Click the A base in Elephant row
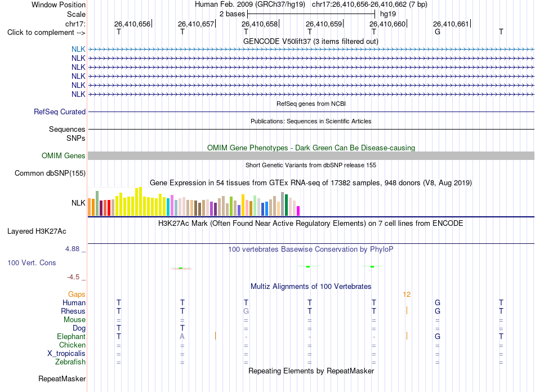 tap(182, 336)
